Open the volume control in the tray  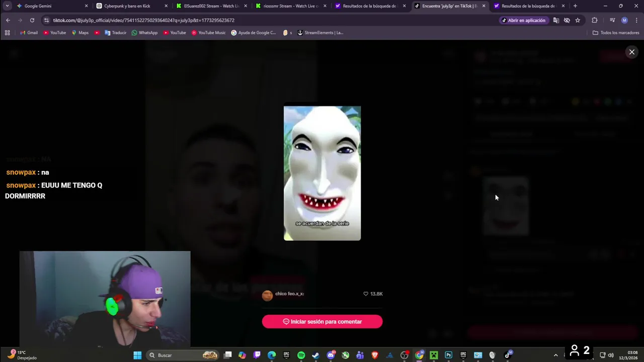click(x=611, y=355)
